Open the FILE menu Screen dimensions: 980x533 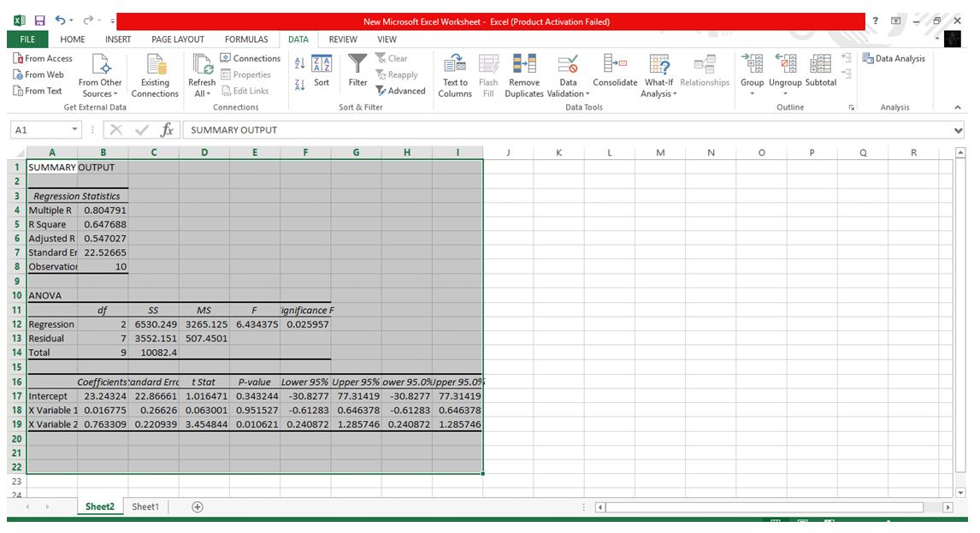pos(27,39)
